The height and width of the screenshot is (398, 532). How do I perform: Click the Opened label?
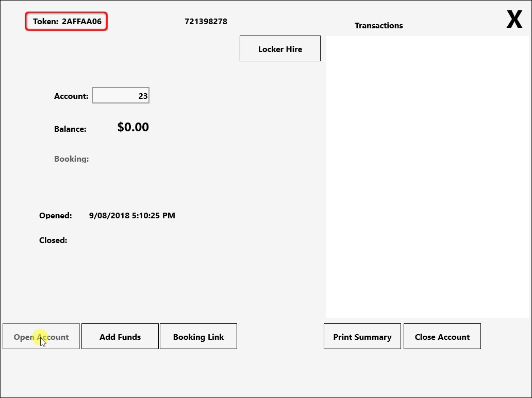point(55,216)
